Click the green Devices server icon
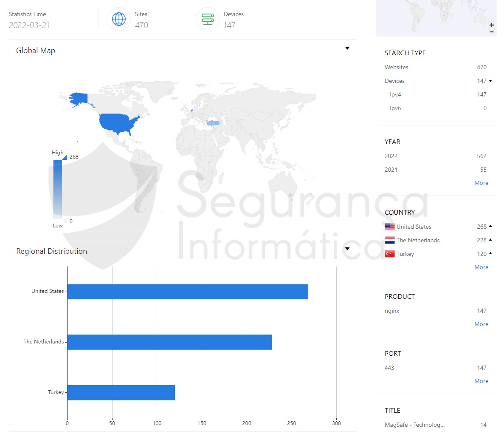 click(208, 20)
